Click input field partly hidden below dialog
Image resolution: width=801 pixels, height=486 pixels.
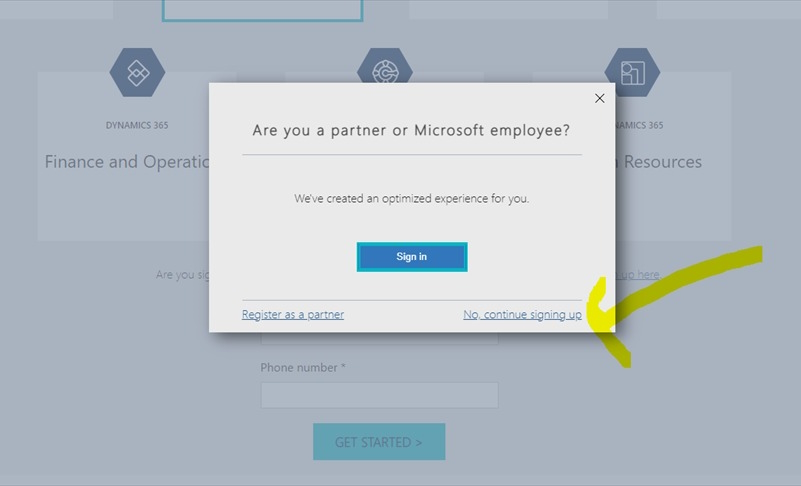click(x=380, y=338)
